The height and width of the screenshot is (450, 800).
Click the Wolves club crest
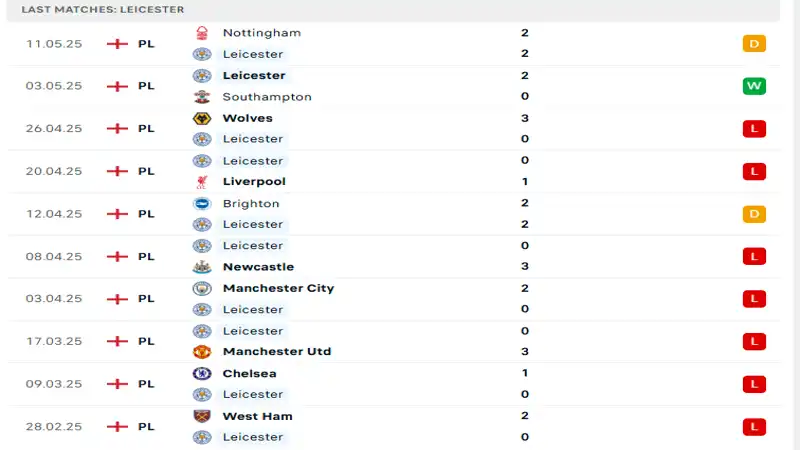202,118
